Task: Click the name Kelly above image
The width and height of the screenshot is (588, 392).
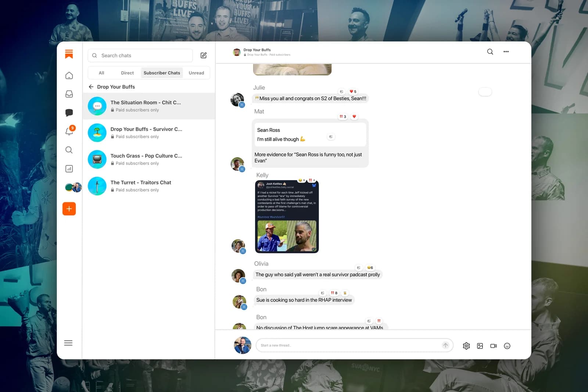Action: (x=262, y=175)
